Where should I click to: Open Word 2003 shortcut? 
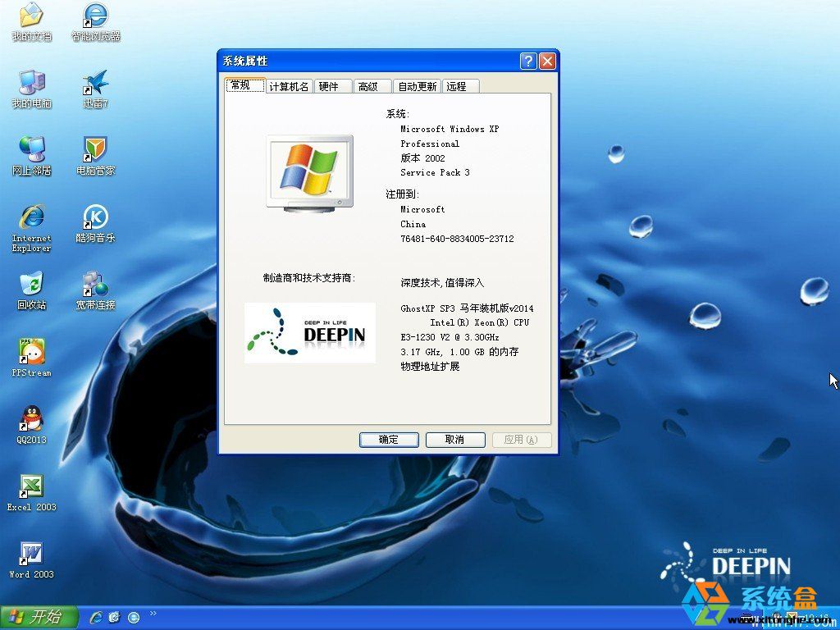(x=31, y=556)
